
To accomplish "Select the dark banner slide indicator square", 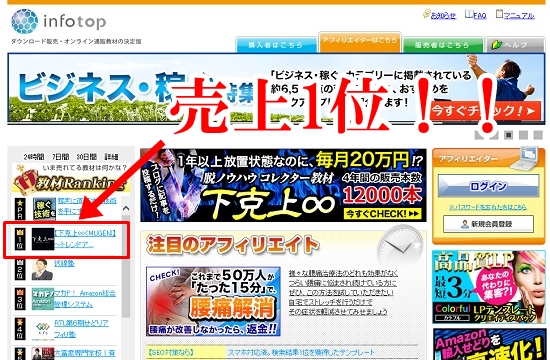I will (x=509, y=135).
